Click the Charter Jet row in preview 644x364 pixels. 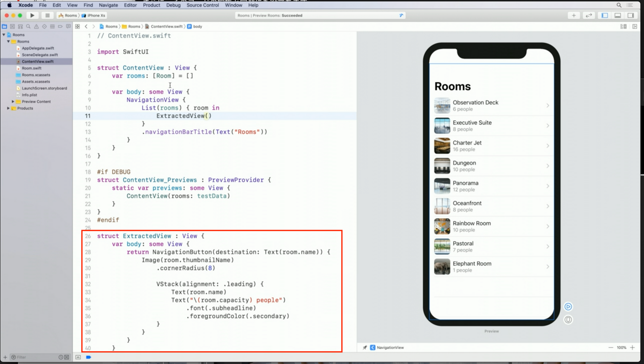(x=491, y=146)
